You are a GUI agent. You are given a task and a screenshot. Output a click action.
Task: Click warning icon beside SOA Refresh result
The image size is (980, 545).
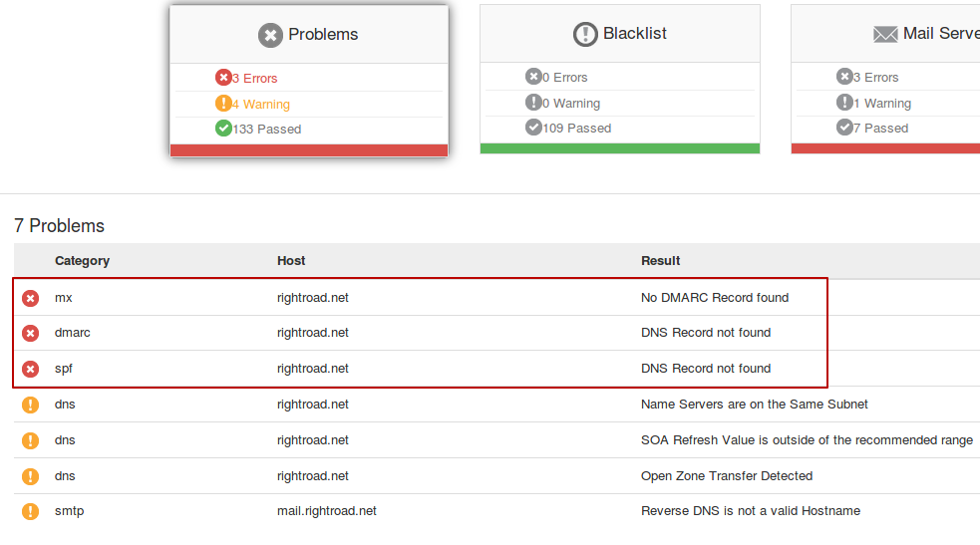pyautogui.click(x=31, y=440)
